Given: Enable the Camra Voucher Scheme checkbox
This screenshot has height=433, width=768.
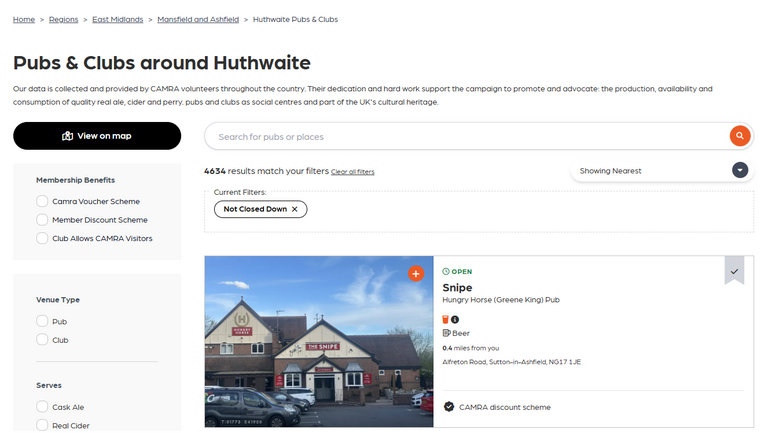Looking at the screenshot, I should pyautogui.click(x=42, y=201).
